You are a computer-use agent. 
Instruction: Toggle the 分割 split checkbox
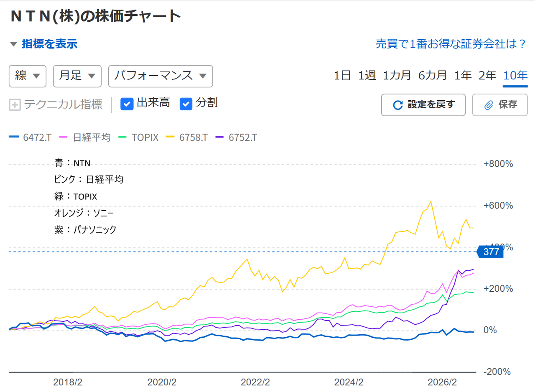pyautogui.click(x=186, y=104)
